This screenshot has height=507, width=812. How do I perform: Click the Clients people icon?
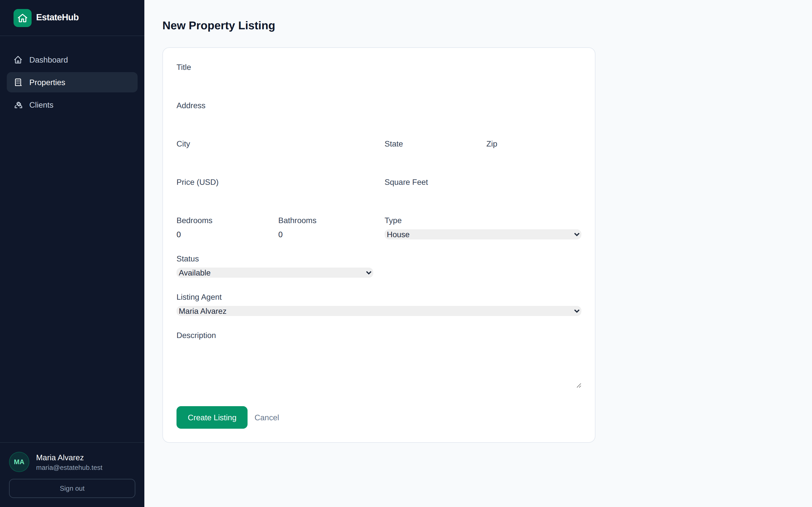click(18, 105)
